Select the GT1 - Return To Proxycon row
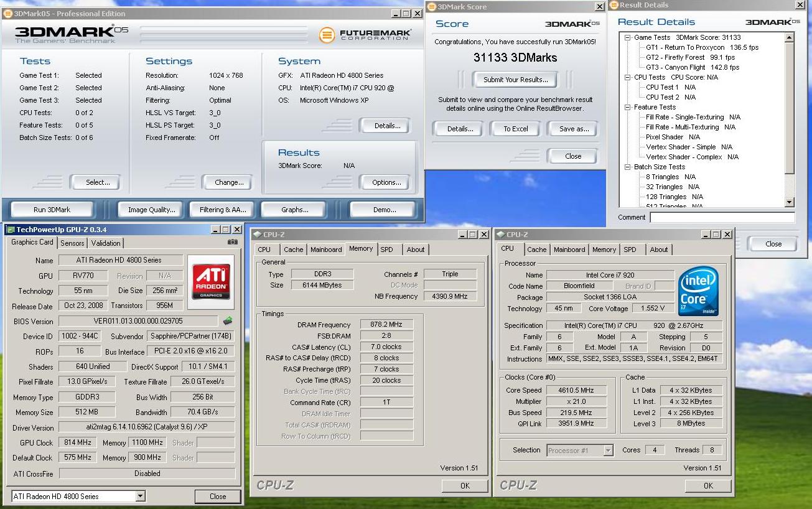This screenshot has height=509, width=812. [702, 47]
